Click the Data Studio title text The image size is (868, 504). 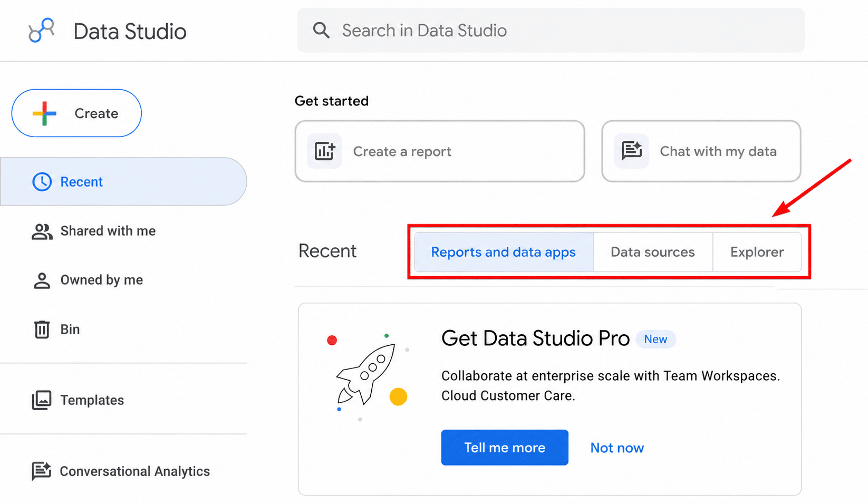point(130,32)
